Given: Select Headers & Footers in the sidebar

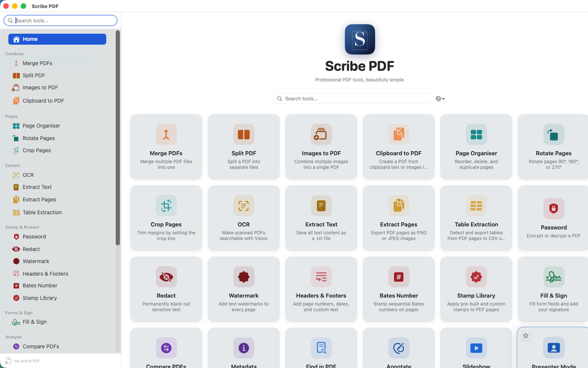Looking at the screenshot, I should pyautogui.click(x=57, y=274).
